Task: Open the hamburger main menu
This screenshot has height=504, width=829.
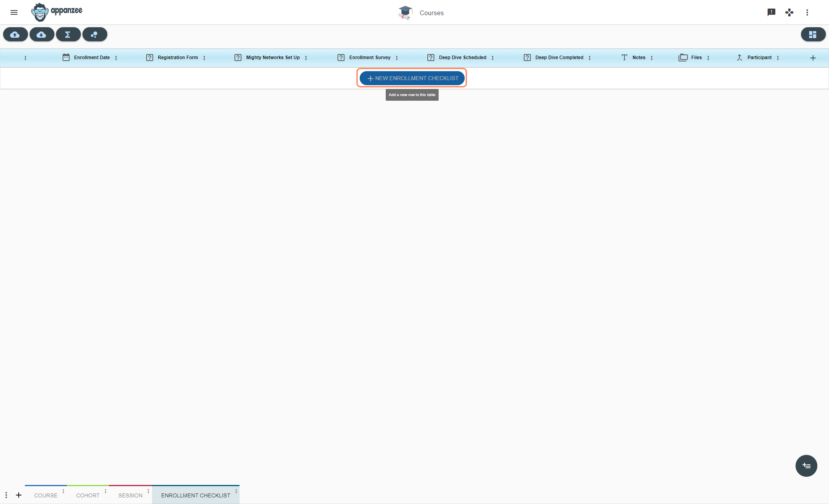Action: (x=14, y=12)
